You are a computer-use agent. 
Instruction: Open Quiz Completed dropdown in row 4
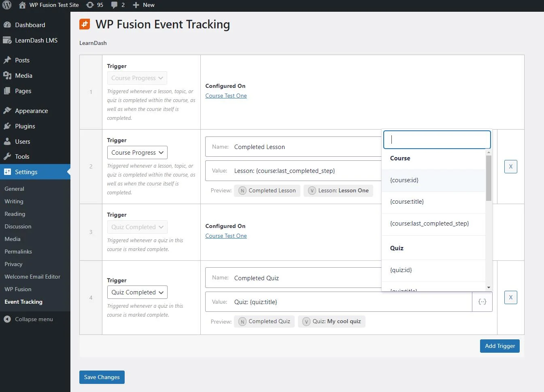(x=137, y=292)
